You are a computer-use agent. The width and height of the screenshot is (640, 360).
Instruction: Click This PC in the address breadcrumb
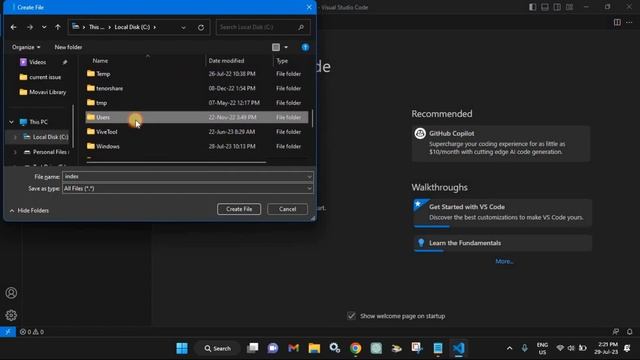(96, 27)
